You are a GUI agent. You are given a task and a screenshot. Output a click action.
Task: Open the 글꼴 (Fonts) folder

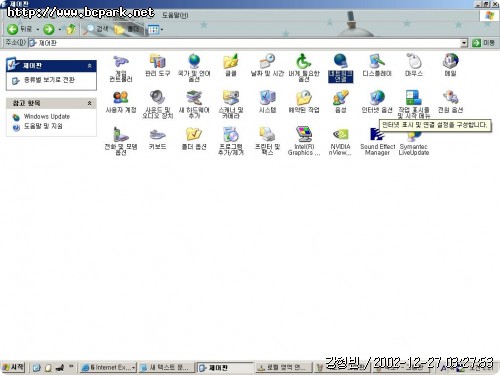(x=231, y=66)
